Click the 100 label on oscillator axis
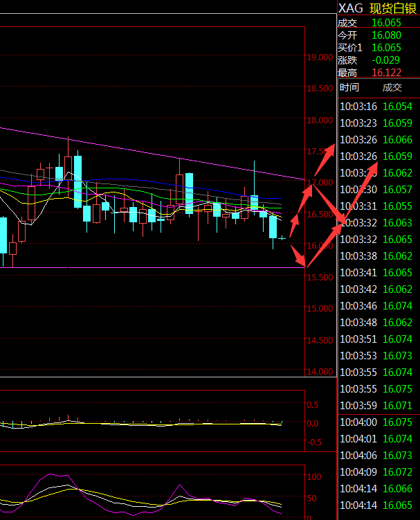The width and height of the screenshot is (420, 520). (314, 477)
